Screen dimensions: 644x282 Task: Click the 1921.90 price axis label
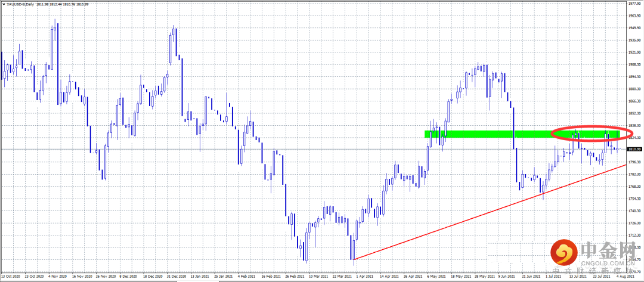635,52
